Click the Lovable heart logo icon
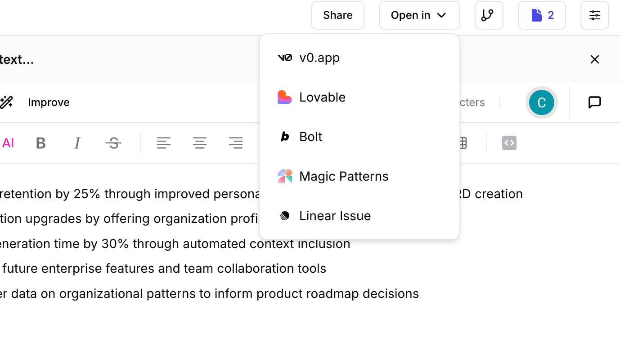Screen dimensions: 620x364 click(284, 97)
